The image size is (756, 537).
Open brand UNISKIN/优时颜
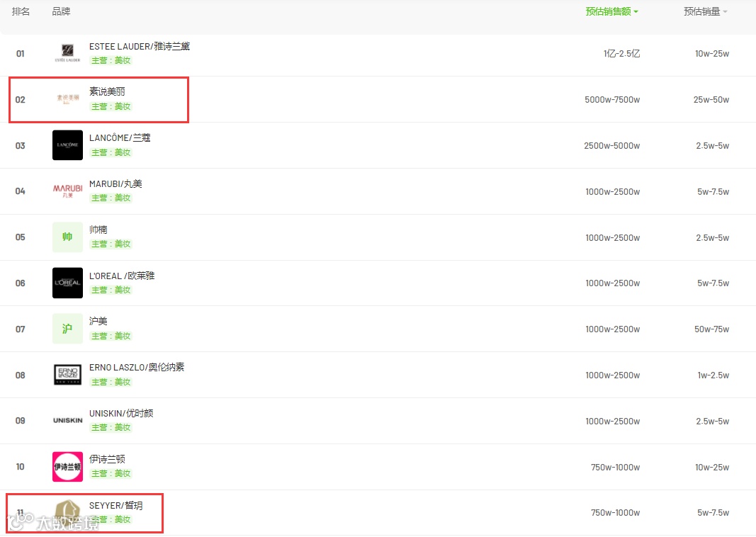121,413
